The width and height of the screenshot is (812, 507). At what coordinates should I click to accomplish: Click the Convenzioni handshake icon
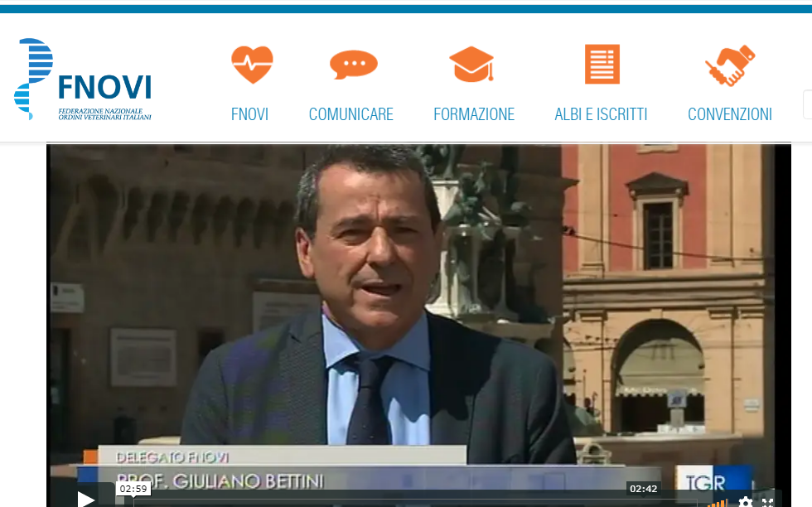(730, 65)
